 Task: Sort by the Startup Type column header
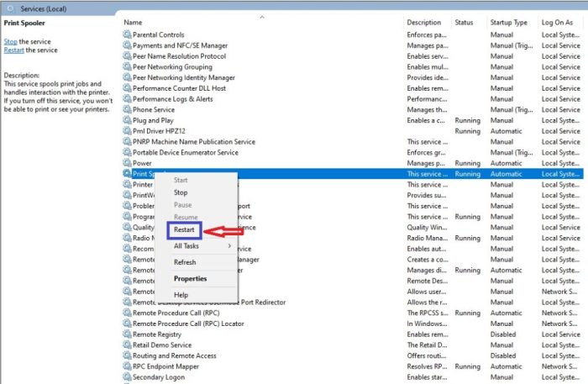click(x=509, y=23)
